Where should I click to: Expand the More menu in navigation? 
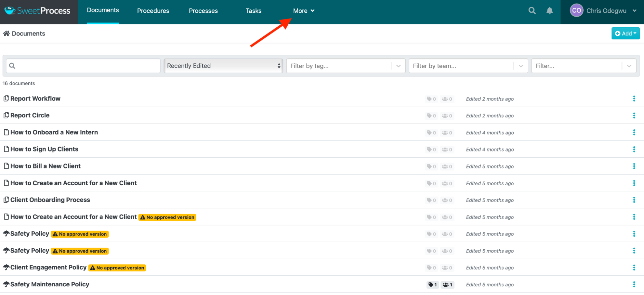[303, 11]
